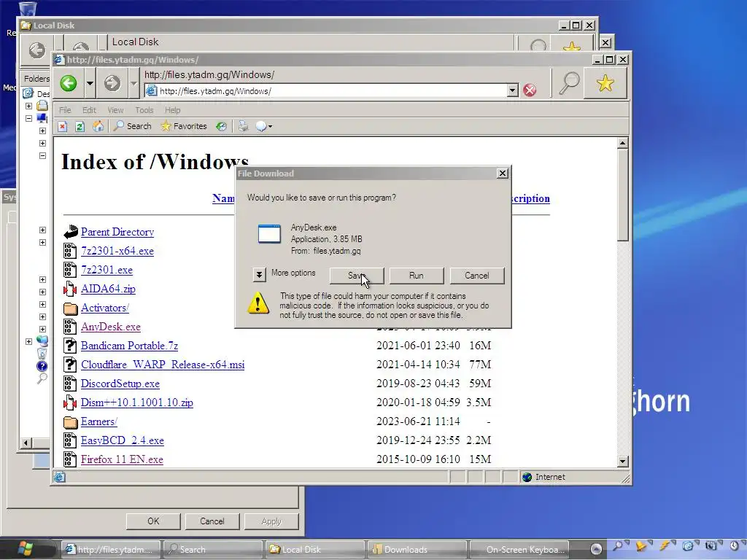Click the Cloudflare_WARP_Release-x64.msi link

tap(163, 365)
